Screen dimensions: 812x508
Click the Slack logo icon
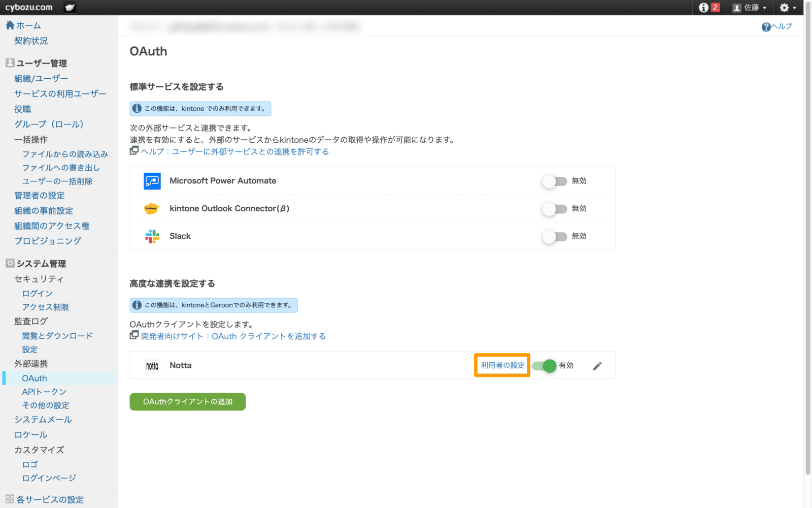(152, 236)
